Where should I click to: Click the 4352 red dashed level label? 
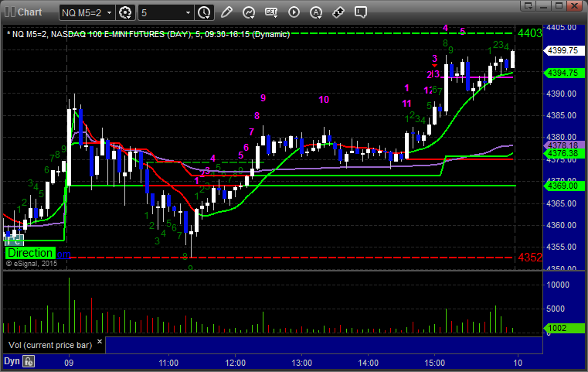point(529,258)
